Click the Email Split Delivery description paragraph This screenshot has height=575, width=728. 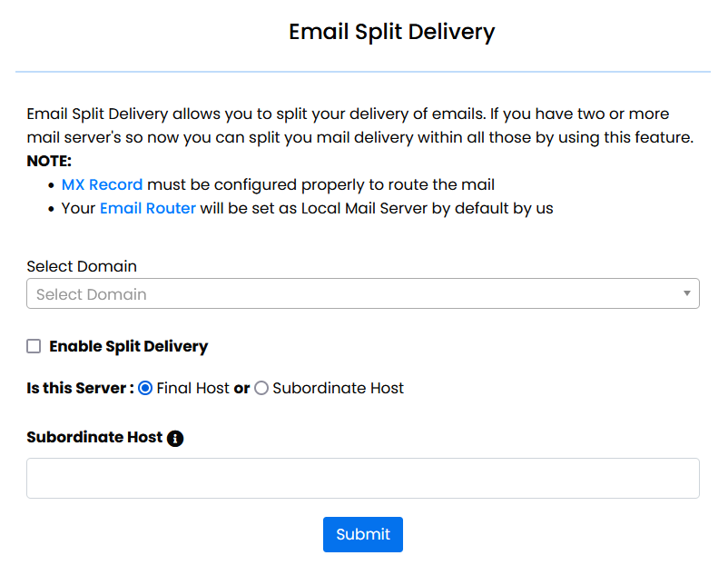(x=359, y=126)
